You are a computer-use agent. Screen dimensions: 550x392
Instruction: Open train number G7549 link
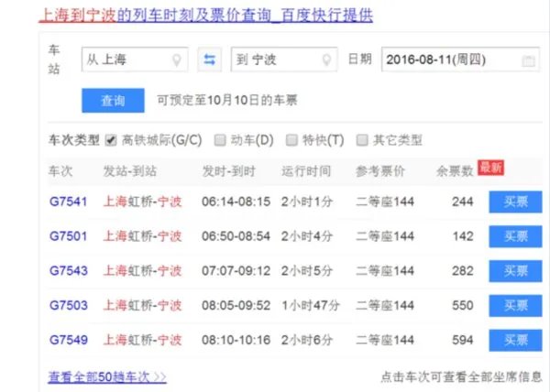click(x=69, y=340)
